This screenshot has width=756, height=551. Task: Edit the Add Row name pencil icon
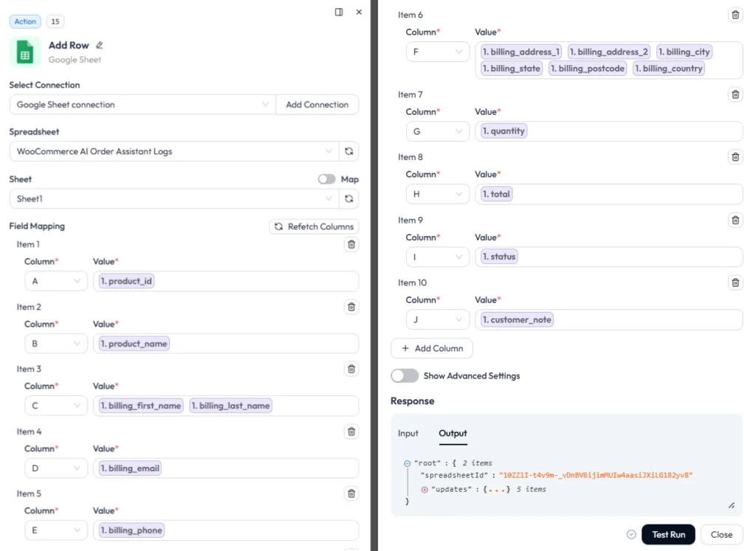coord(100,45)
